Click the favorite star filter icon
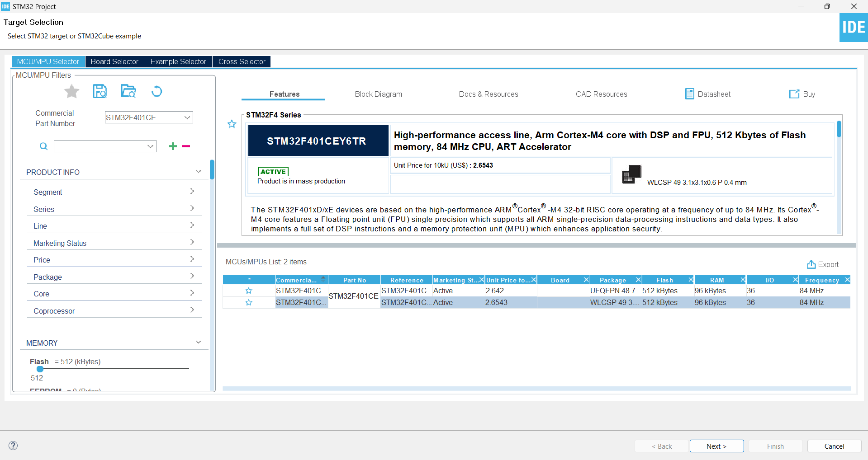 (71, 91)
